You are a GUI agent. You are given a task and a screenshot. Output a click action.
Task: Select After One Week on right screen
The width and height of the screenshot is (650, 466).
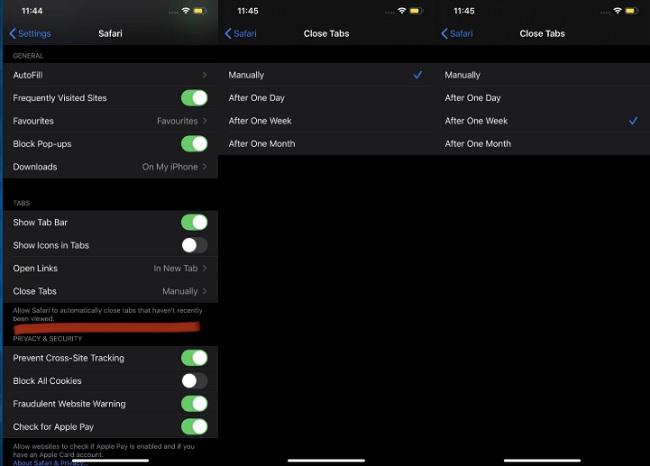(542, 121)
